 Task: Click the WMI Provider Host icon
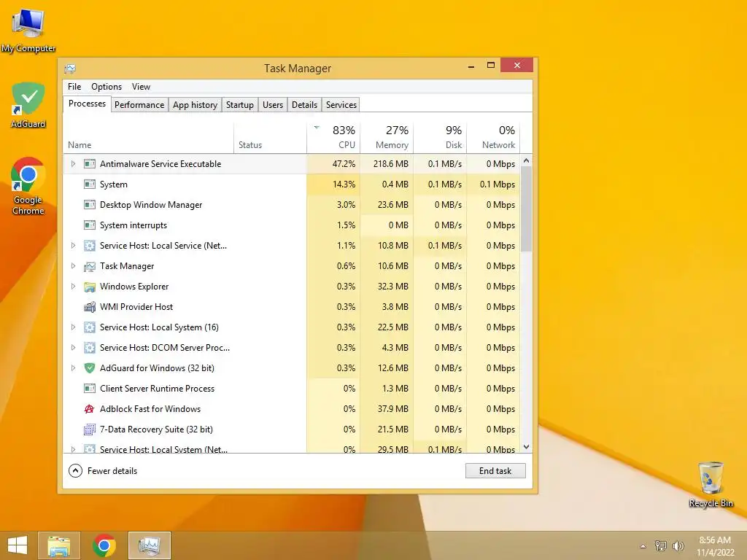(90, 307)
